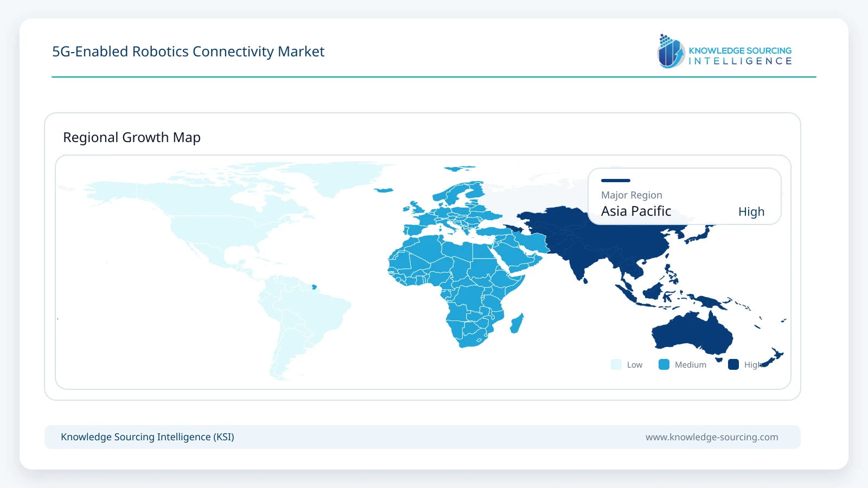The height and width of the screenshot is (488, 868).
Task: Click 'Asia Pacific' in the tooltip
Action: coord(636,211)
